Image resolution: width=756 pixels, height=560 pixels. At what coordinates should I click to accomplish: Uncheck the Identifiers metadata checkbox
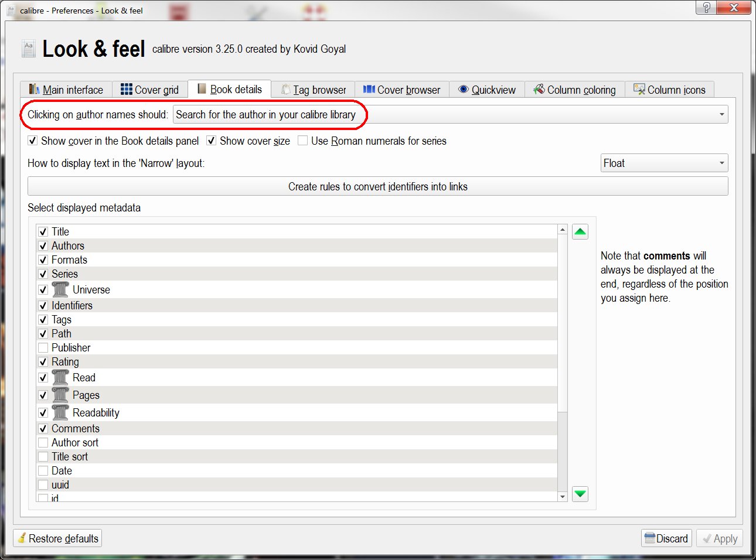(x=43, y=305)
